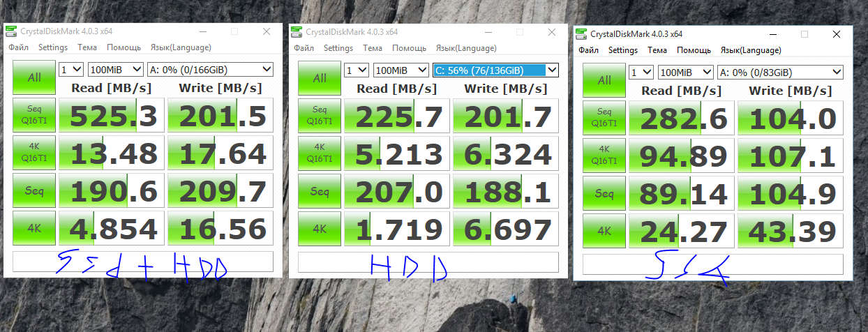The width and height of the screenshot is (868, 332).
Task: Start Seq Q16T1 test in C: drive window
Action: point(319,115)
